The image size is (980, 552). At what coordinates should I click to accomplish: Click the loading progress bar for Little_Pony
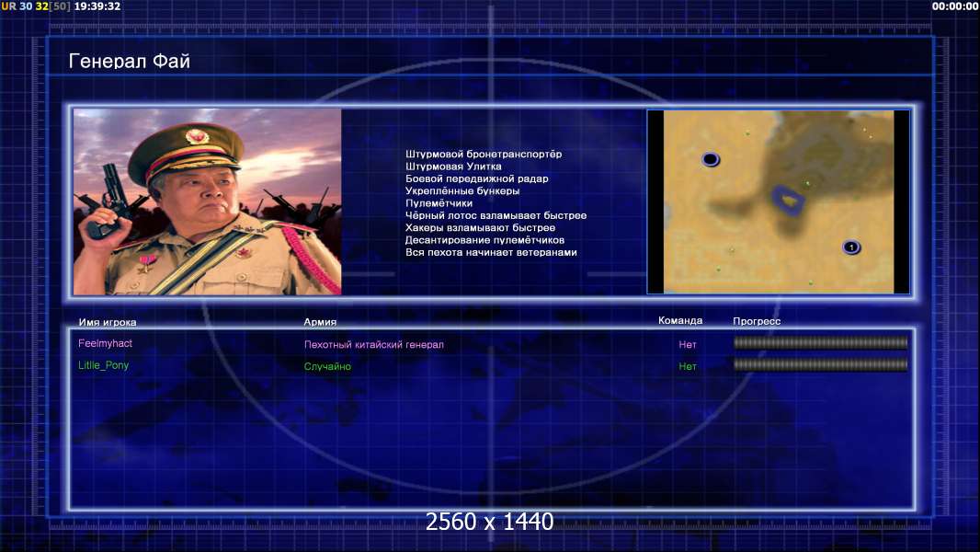(x=821, y=364)
